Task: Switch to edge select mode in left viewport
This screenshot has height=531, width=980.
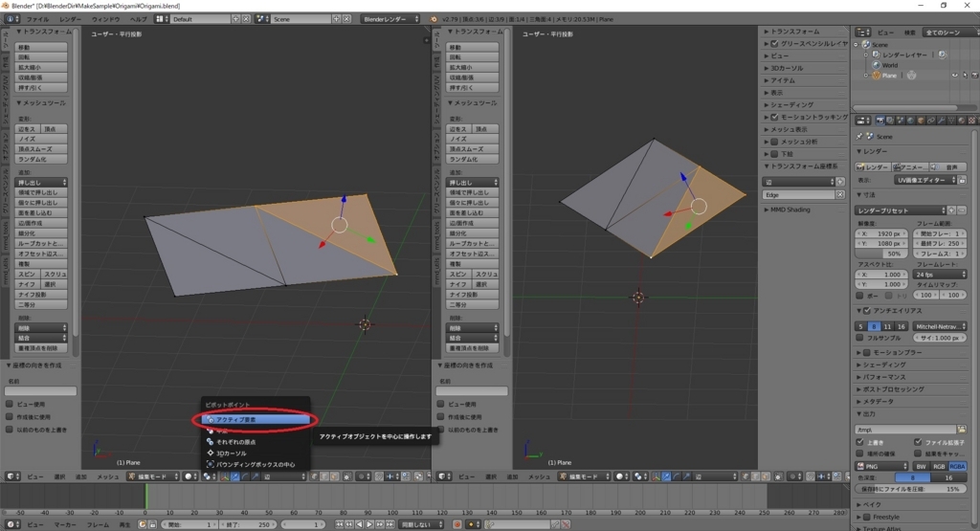Action: (x=325, y=476)
